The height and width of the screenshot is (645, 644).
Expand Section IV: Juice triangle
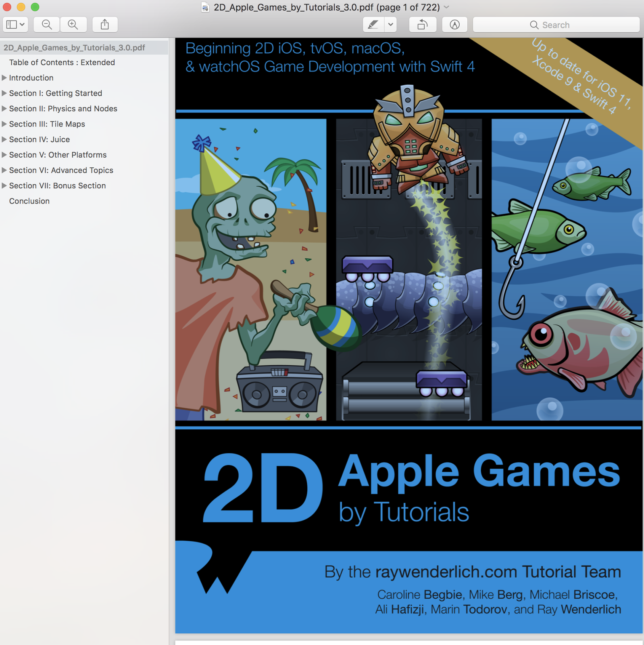point(4,139)
